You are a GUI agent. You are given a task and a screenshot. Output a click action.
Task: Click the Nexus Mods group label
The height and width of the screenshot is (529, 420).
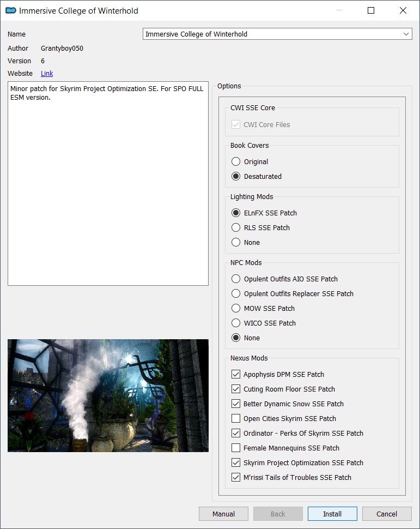click(249, 358)
